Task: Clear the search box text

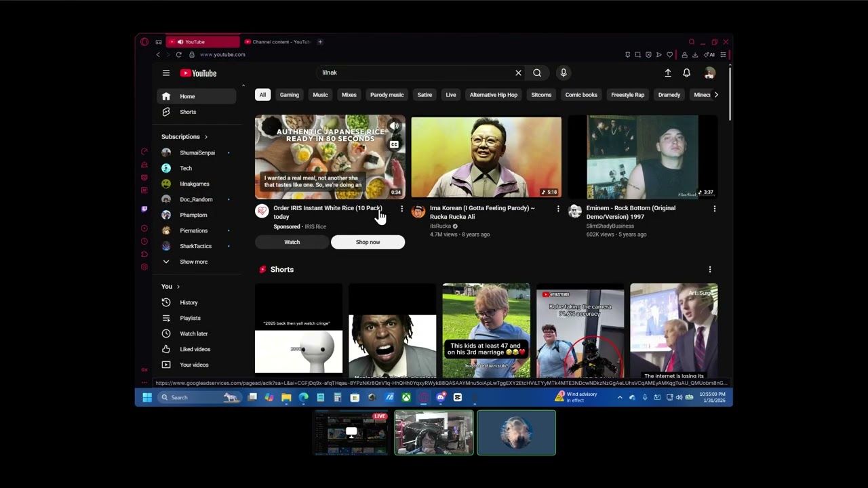Action: point(518,73)
